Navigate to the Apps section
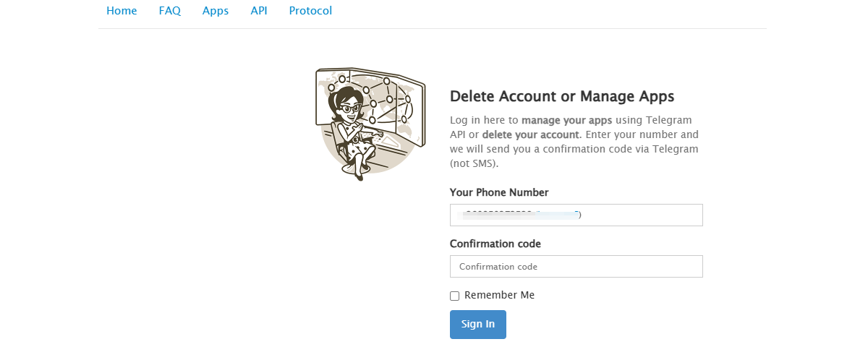868x360 pixels. pyautogui.click(x=216, y=11)
